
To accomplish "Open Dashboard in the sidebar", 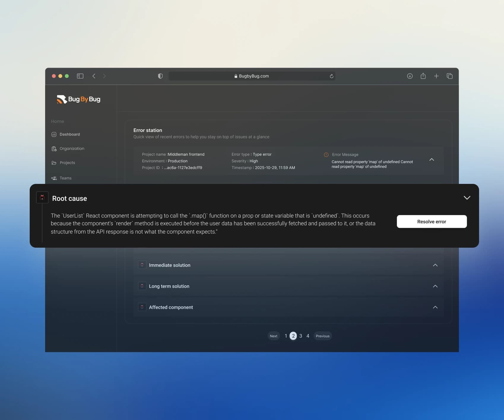I will (69, 134).
